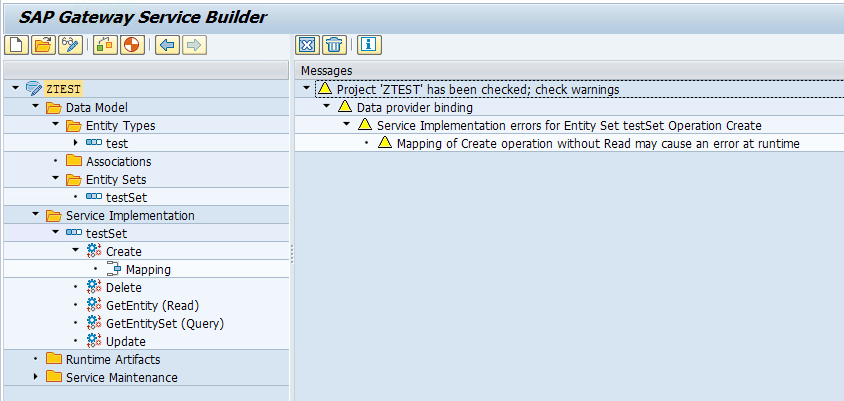Image resolution: width=844 pixels, height=401 pixels.
Task: Select the Entity Types label
Action: point(121,126)
